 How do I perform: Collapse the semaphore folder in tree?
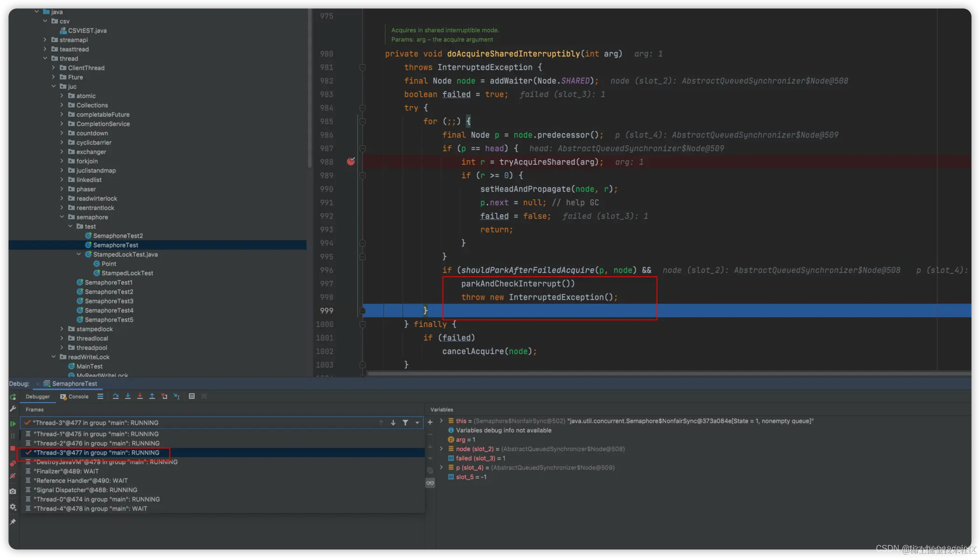coord(62,217)
